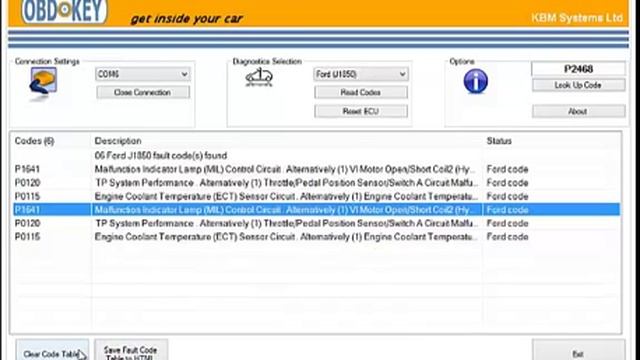Click the P2468 code input field
The image size is (640, 360).
[x=578, y=69]
